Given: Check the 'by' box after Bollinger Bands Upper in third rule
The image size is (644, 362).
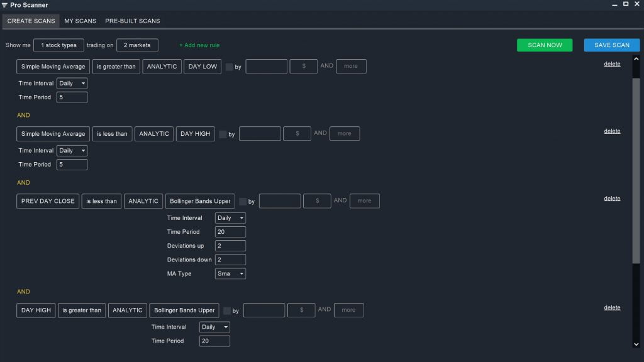Looking at the screenshot, I should click(x=243, y=202).
